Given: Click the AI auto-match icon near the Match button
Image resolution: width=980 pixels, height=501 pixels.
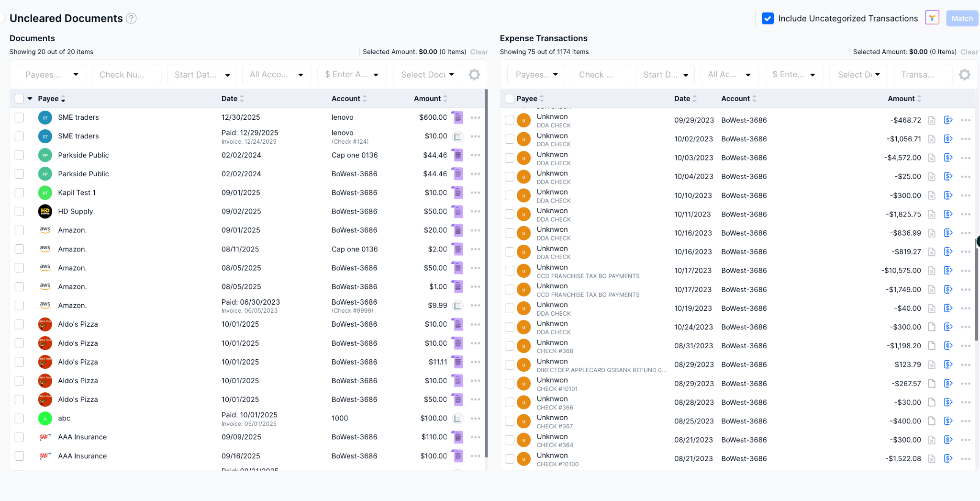Looking at the screenshot, I should point(932,17).
